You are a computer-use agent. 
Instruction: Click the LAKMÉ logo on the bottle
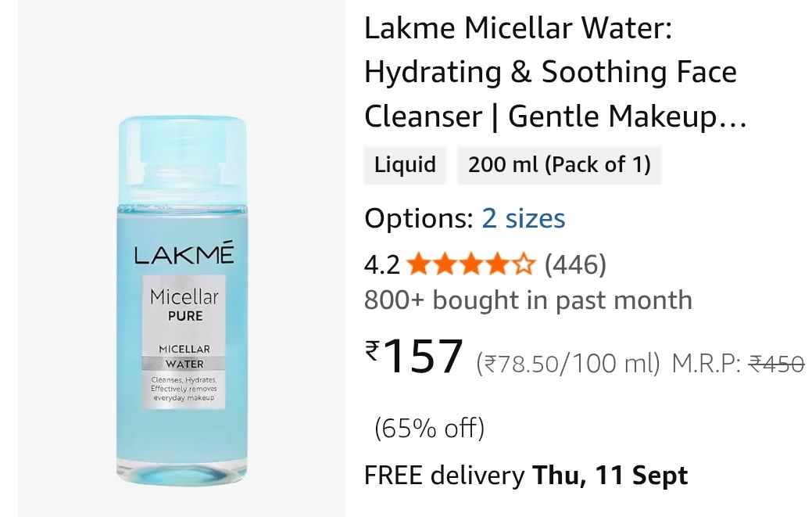coord(184,253)
